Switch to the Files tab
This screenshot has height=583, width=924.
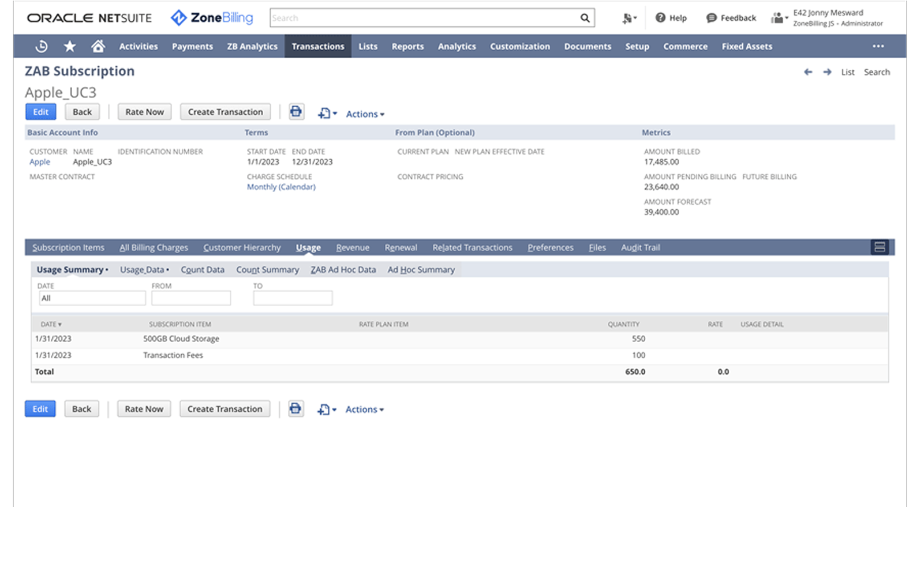click(x=597, y=247)
